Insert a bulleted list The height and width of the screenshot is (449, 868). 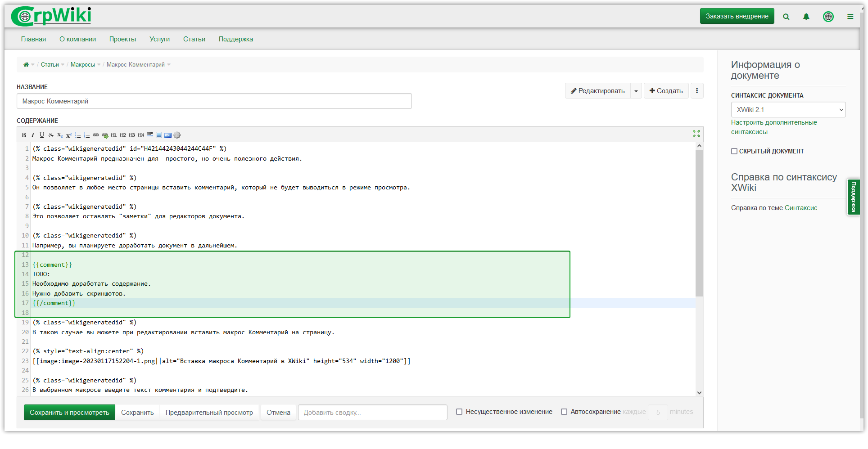pyautogui.click(x=78, y=135)
